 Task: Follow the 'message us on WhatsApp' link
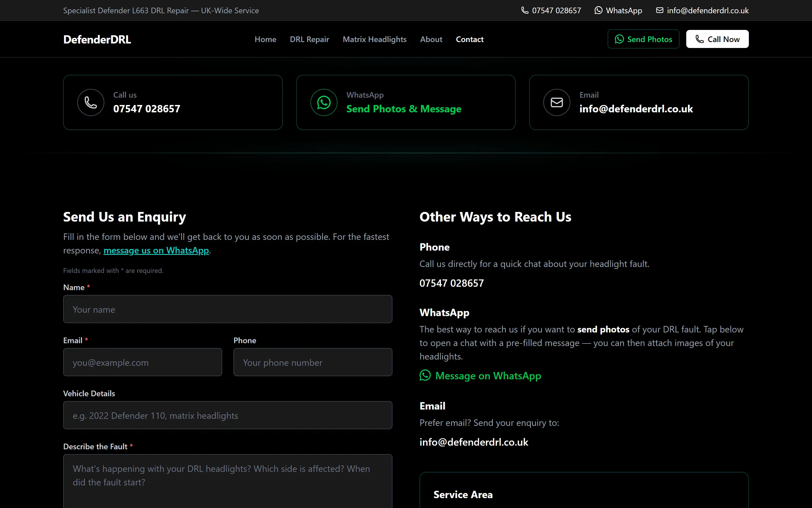tap(156, 250)
